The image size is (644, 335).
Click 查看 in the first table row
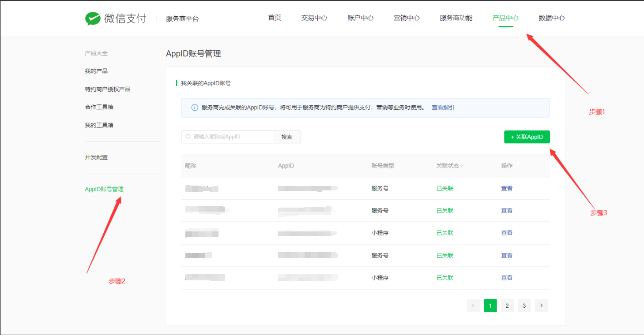click(x=507, y=188)
